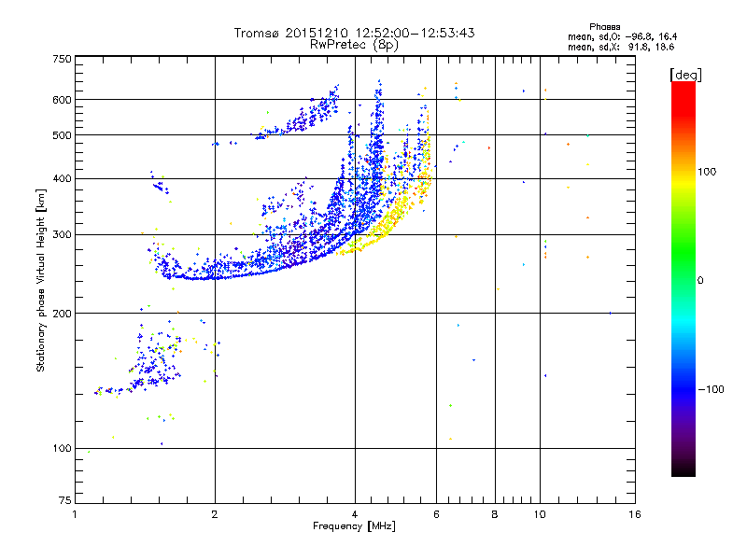Screen dimensions: 747x560
Task: Click the '6' frequency axis tick label
Action: coord(436,514)
